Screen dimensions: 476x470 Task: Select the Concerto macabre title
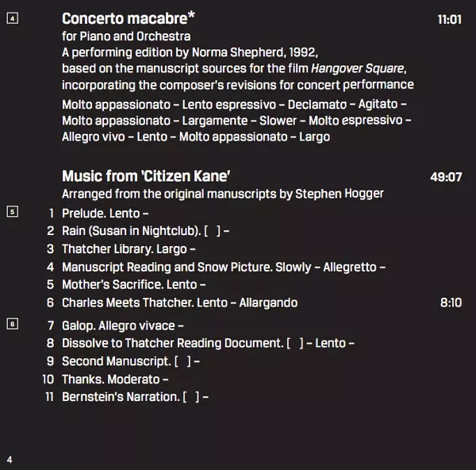(128, 18)
